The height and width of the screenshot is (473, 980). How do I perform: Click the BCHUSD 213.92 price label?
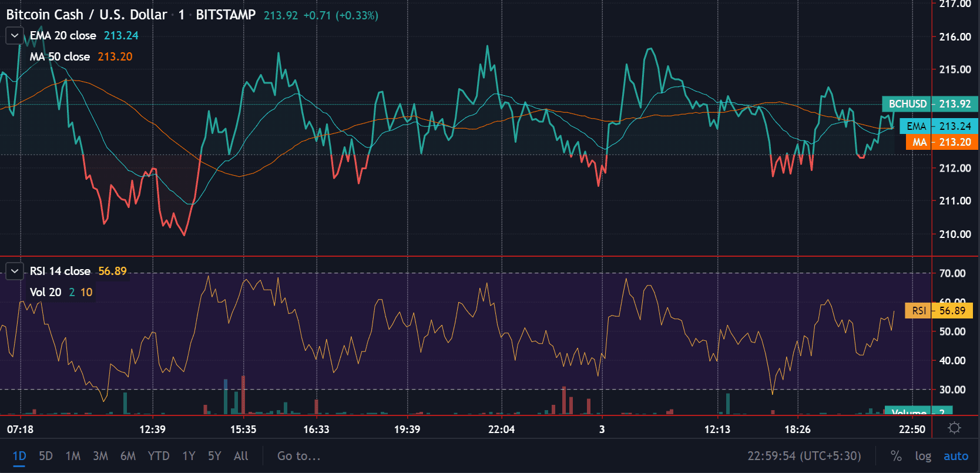click(929, 104)
